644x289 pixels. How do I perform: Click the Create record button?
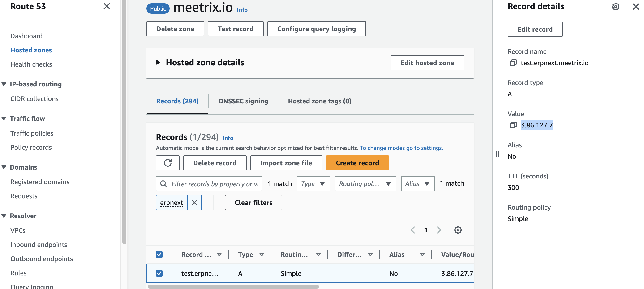pyautogui.click(x=357, y=163)
